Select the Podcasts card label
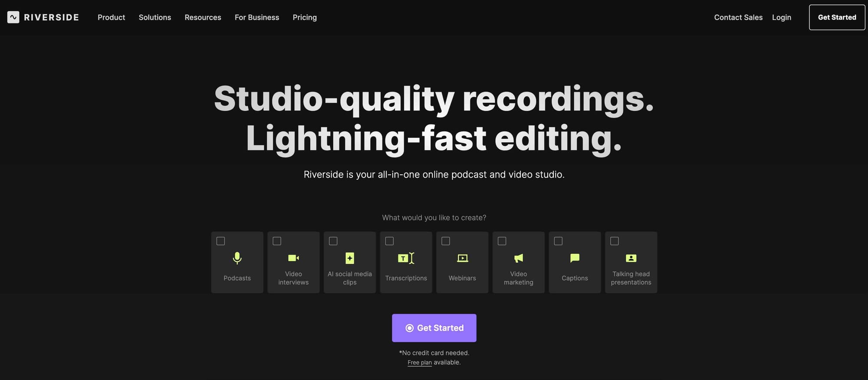Image resolution: width=868 pixels, height=380 pixels. [237, 278]
